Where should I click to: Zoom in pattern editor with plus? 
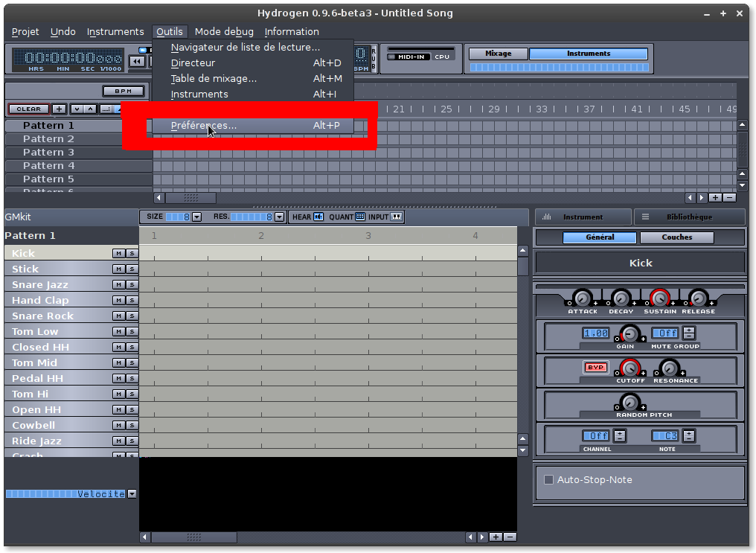(x=496, y=537)
